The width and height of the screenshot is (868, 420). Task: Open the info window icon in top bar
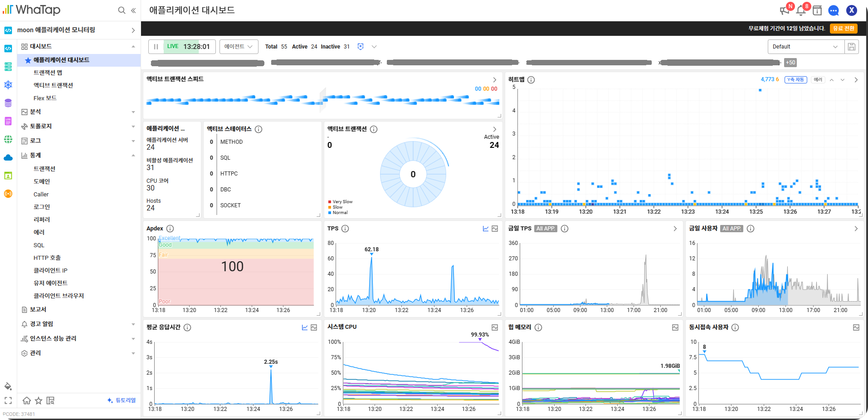click(817, 10)
